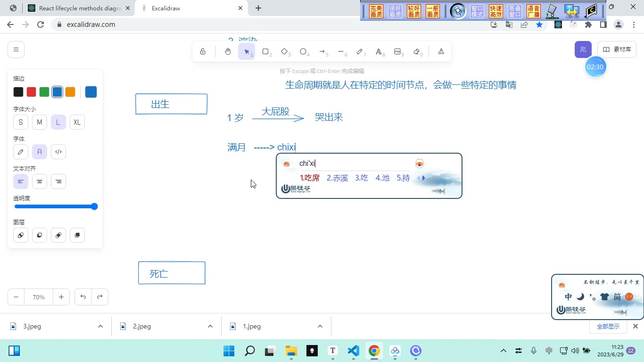Zoom out the canvas
The image size is (644, 362).
pos(16,297)
